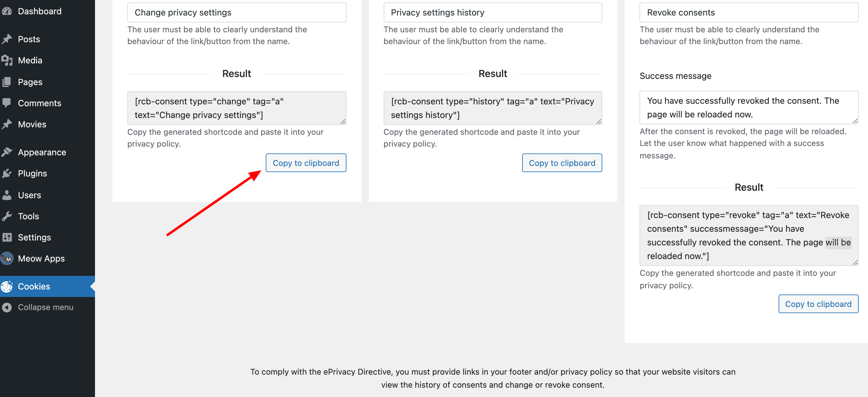Screen dimensions: 868x397
Task: Click the Appearance paintbrush icon
Action: pos(7,152)
